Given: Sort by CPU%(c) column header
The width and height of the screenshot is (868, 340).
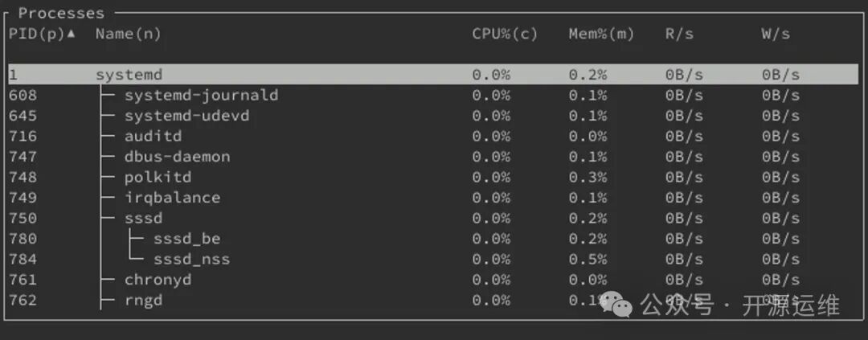Looking at the screenshot, I should coord(505,34).
